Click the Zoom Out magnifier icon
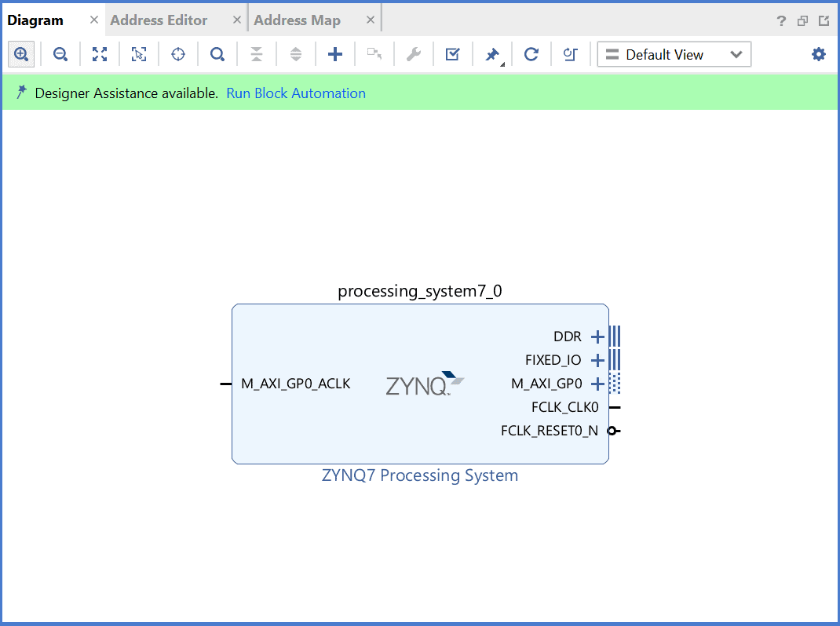 point(60,54)
